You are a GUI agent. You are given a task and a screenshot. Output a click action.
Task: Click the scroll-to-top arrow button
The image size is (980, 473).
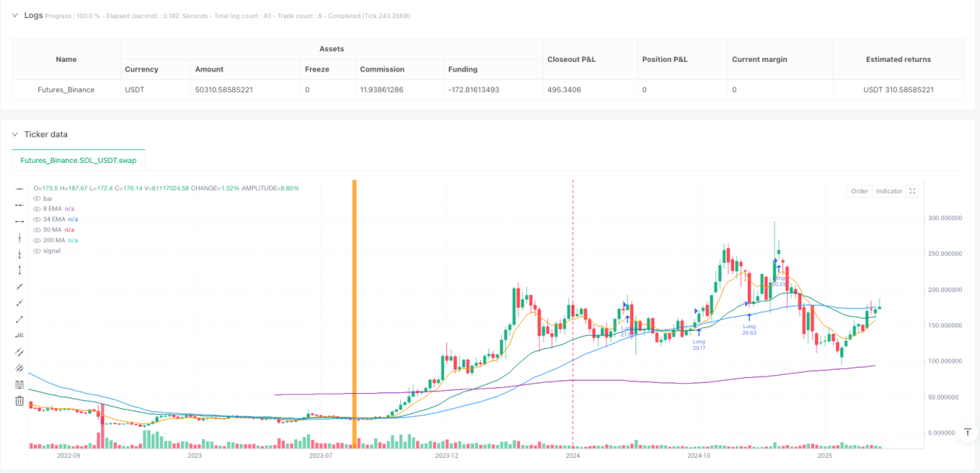coord(967,432)
